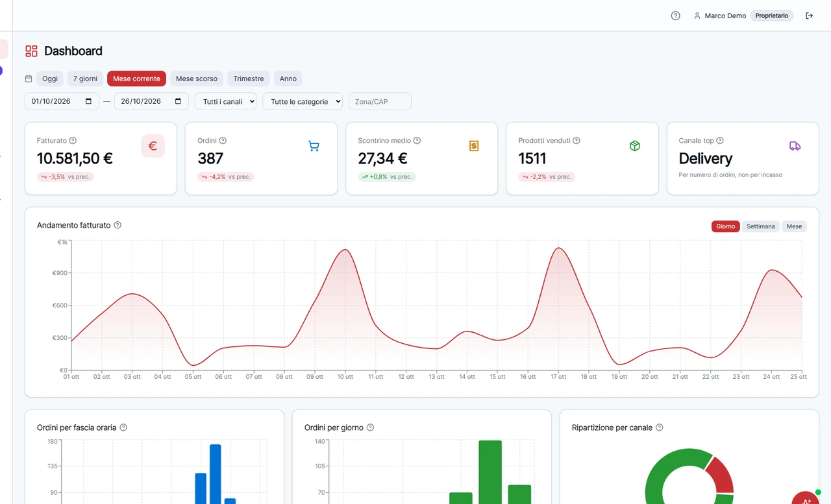Click the truck icon on Canale top card

point(795,146)
